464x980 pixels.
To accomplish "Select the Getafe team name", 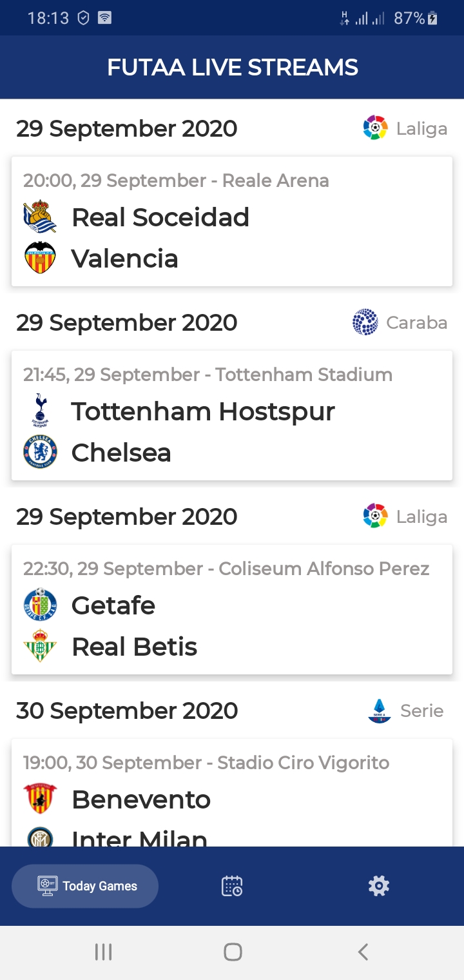I will (113, 605).
